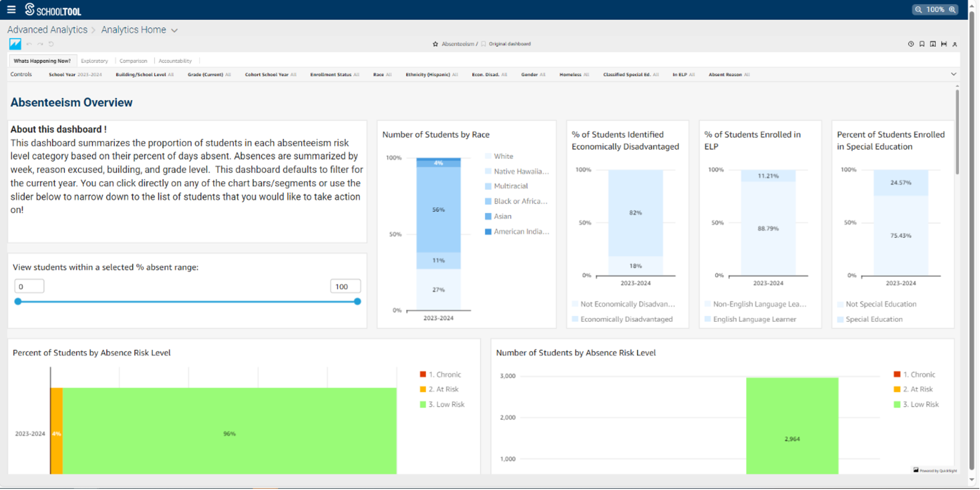Expand the controls bar chevron
The width and height of the screenshot is (980, 490).
tap(953, 74)
